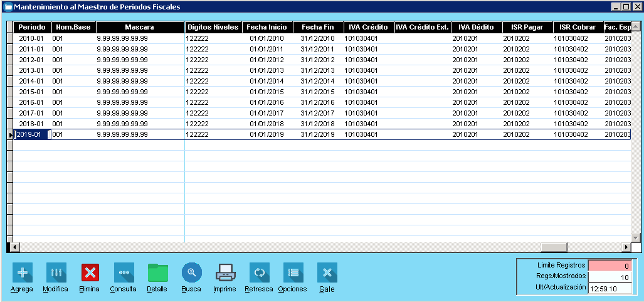The image size is (644, 302).
Task: Click the Agrega plus icon
Action: point(22,272)
